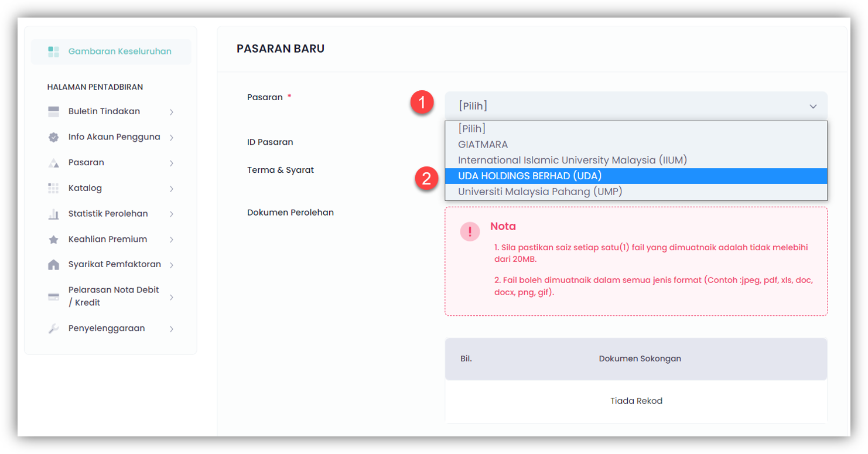868x454 pixels.
Task: Expand the Penyelenggaraan submenu chevron
Action: 172,329
